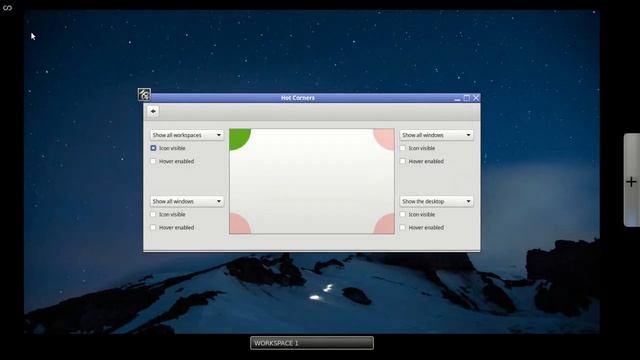
Task: Minimize the Hot Corners window
Action: pos(457,98)
